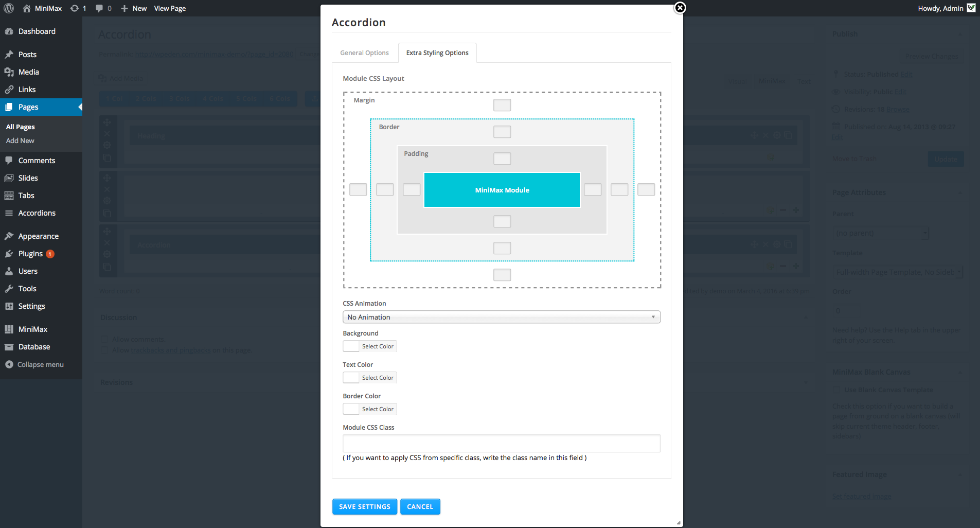Image resolution: width=980 pixels, height=528 pixels.
Task: Click the dialog resize grip corner
Action: click(679, 523)
